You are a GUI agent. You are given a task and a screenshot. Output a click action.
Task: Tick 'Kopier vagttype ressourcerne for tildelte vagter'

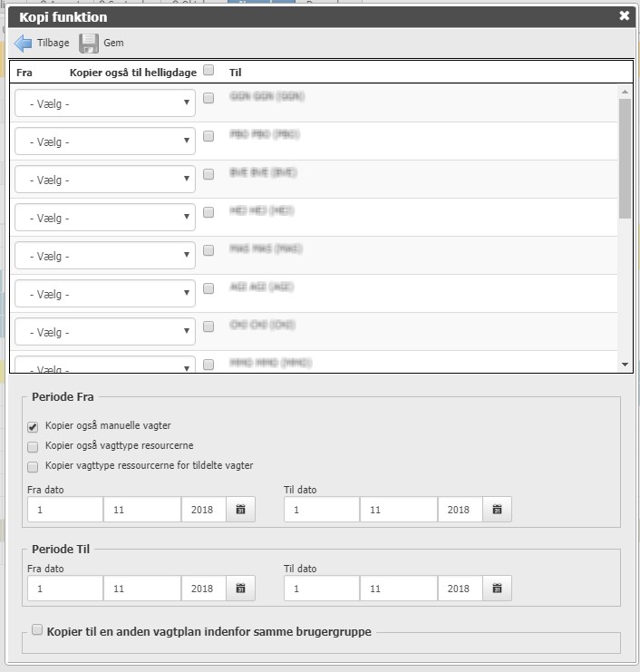pyautogui.click(x=33, y=466)
